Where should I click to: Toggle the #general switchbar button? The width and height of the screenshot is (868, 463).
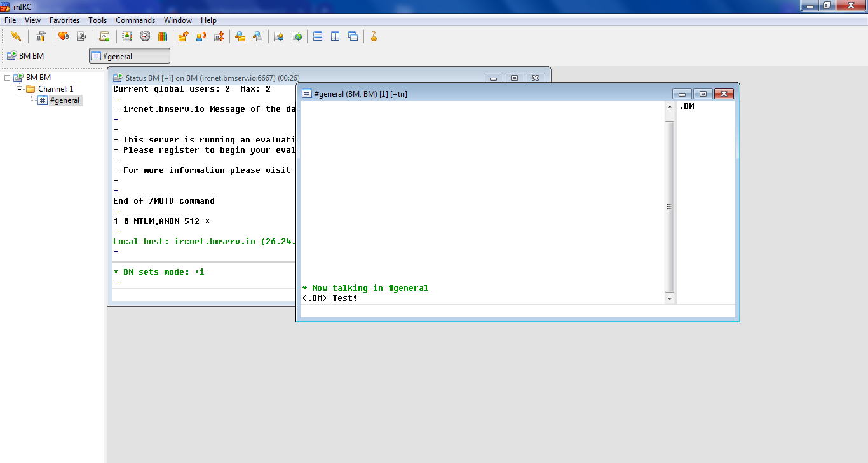pos(130,56)
